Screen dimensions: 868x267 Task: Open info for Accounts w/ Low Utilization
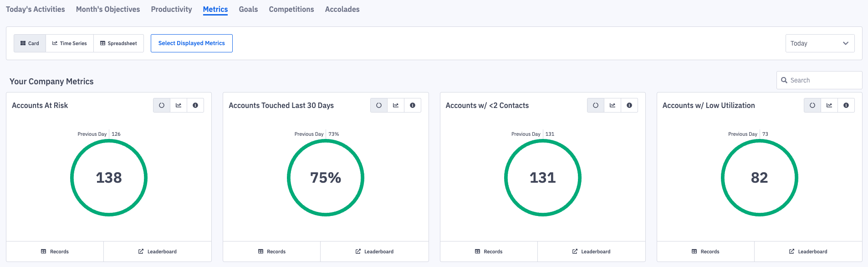tap(846, 105)
